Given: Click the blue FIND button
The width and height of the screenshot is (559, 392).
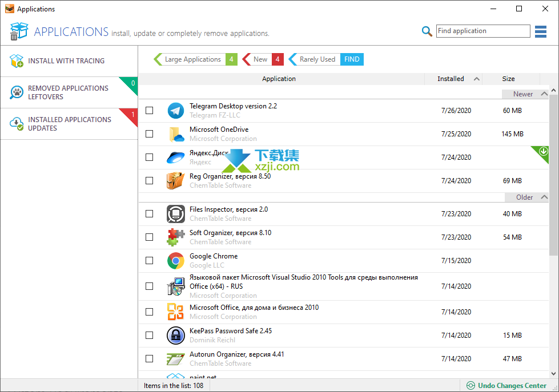Looking at the screenshot, I should [352, 59].
